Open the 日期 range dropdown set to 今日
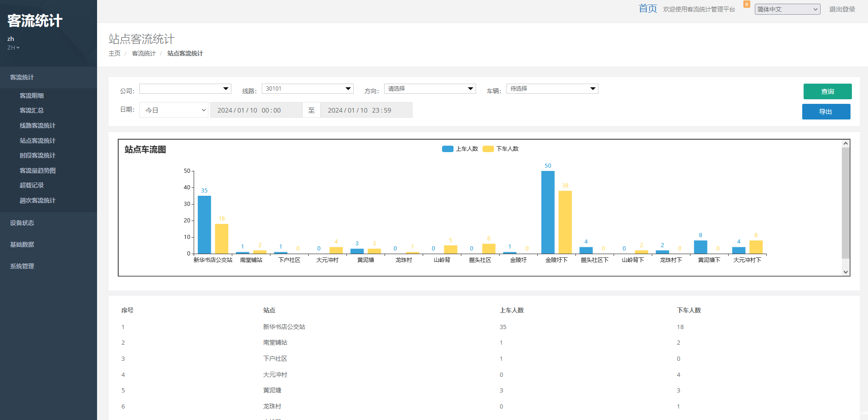The image size is (868, 420). tap(174, 110)
